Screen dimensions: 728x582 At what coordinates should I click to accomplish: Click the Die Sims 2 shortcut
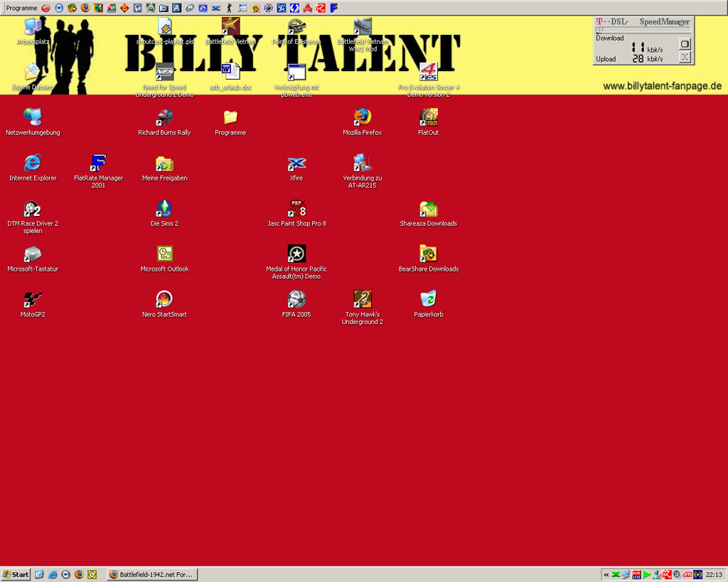coord(164,209)
